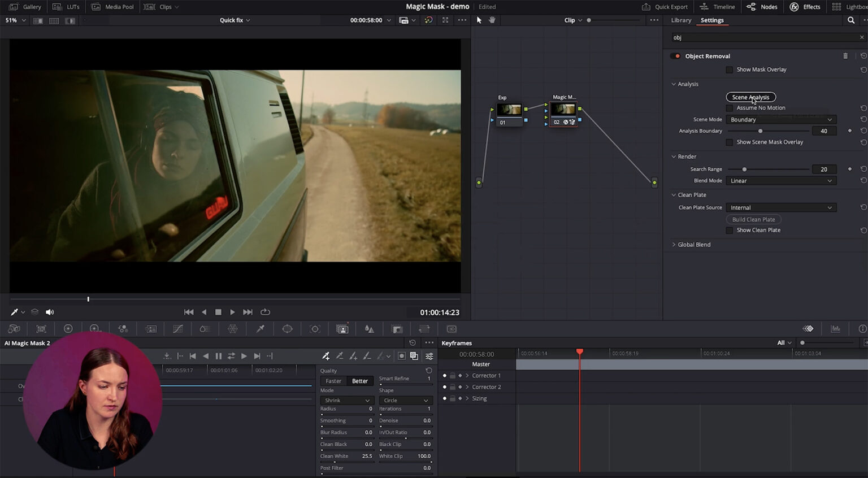The height and width of the screenshot is (478, 868).
Task: Select the add-stroke eyedropper in Magic Mask
Action: point(326,356)
